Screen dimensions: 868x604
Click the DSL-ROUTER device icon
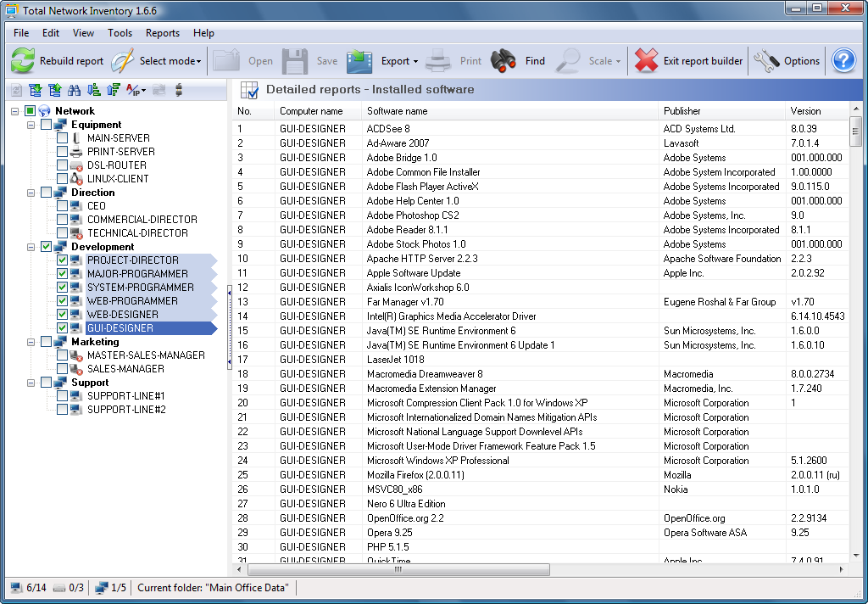pyautogui.click(x=76, y=165)
